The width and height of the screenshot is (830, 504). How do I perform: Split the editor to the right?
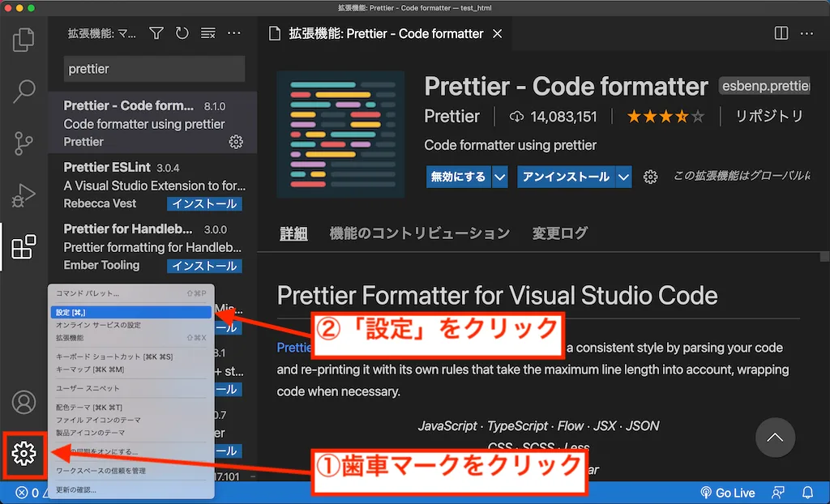point(781,33)
